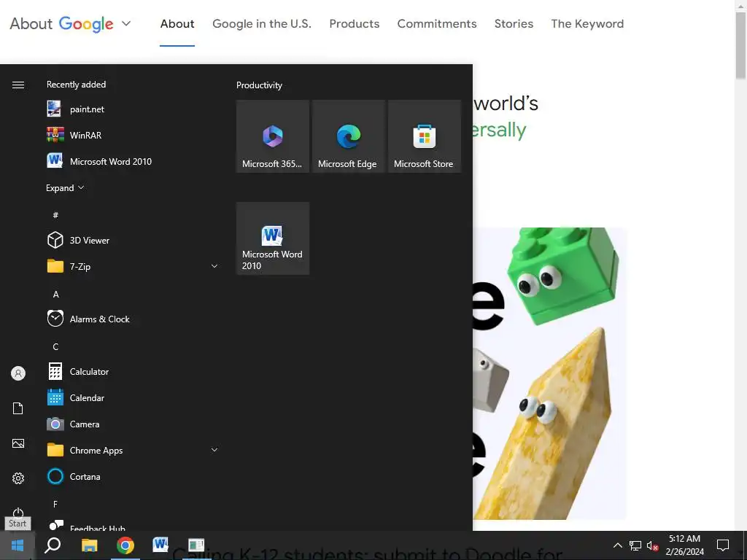Open the 7-Zip folder entry
This screenshot has width=747, height=560.
click(x=133, y=267)
